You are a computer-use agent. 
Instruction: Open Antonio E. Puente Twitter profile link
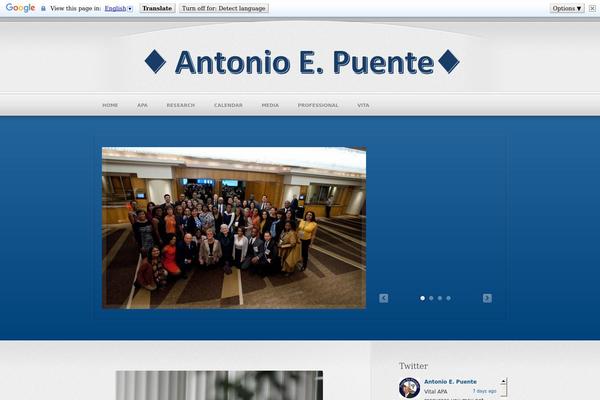tap(450, 382)
